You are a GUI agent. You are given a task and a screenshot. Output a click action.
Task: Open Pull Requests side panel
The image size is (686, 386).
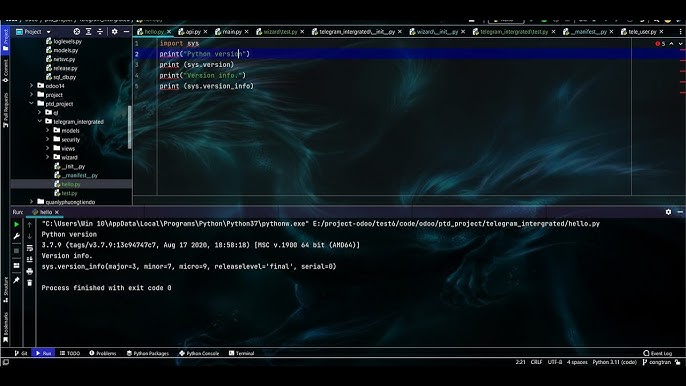[x=6, y=110]
